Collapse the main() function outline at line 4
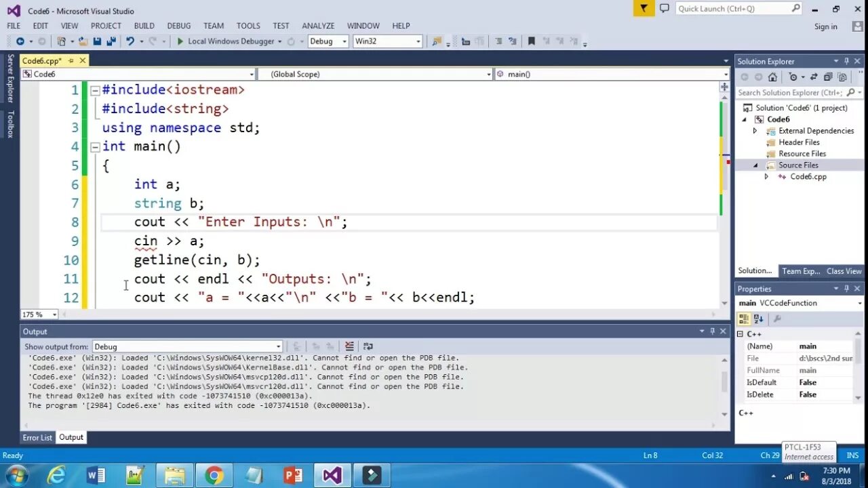The width and height of the screenshot is (868, 488). point(96,146)
